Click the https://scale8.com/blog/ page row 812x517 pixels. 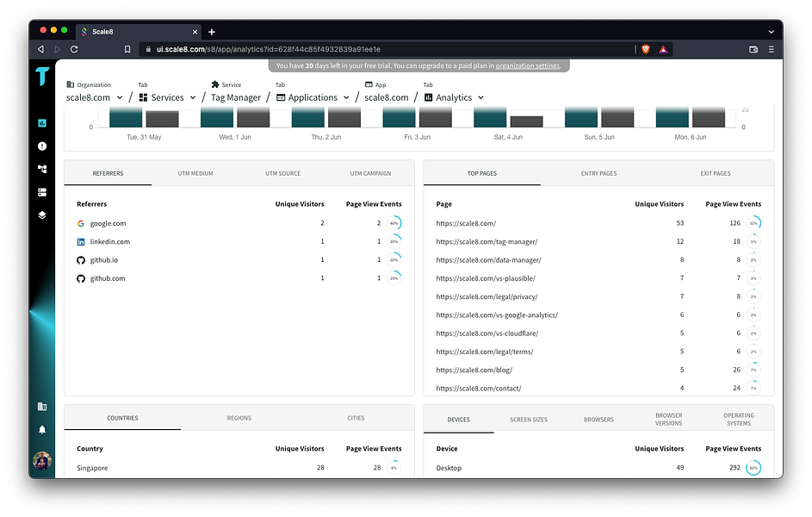pos(598,370)
